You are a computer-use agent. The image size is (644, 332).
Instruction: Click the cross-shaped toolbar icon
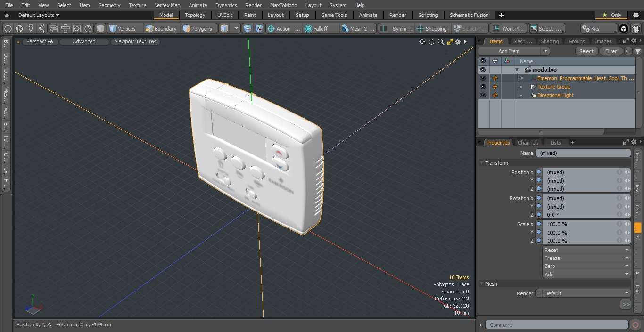[66, 29]
